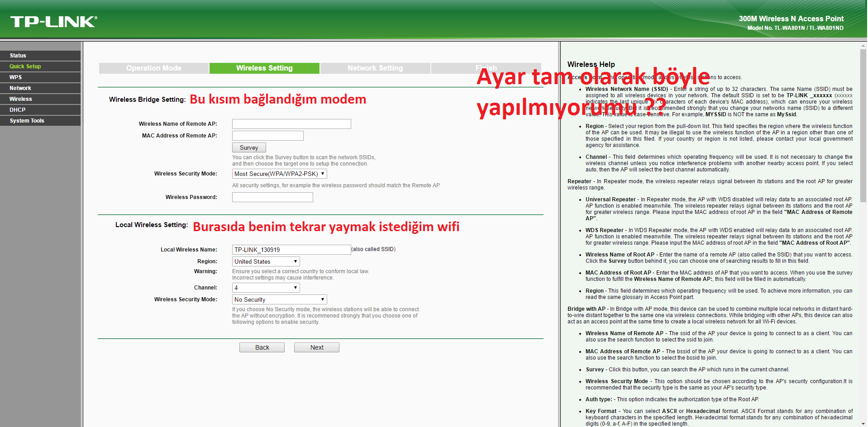
Task: Click 'WDS Repeater' help entry
Action: tap(604, 230)
